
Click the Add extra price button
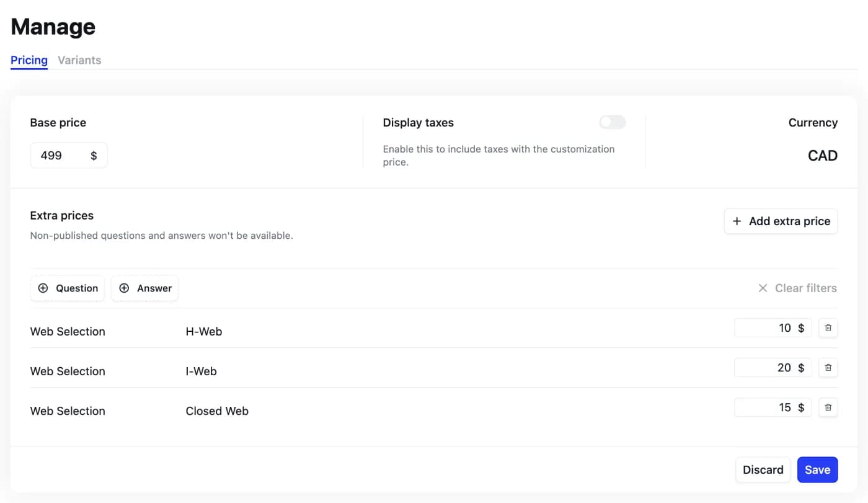tap(781, 221)
